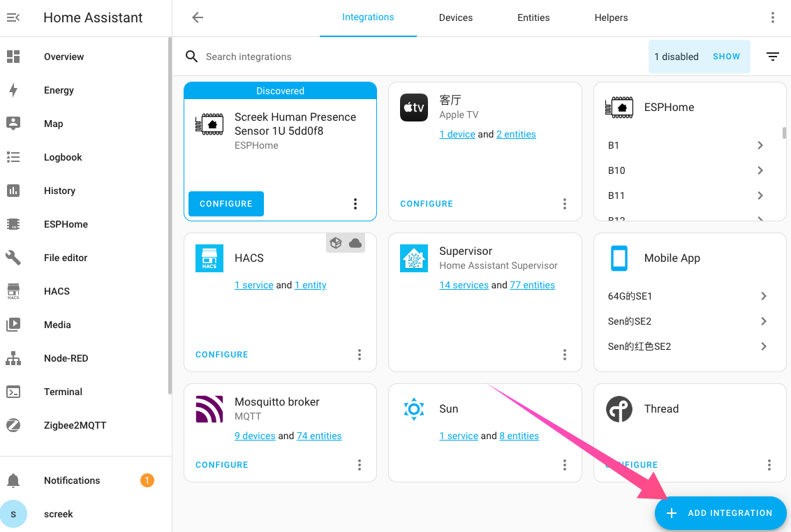Screen dimensions: 791x532
Task: Open three-dot menu on HACS card
Action: pos(360,355)
